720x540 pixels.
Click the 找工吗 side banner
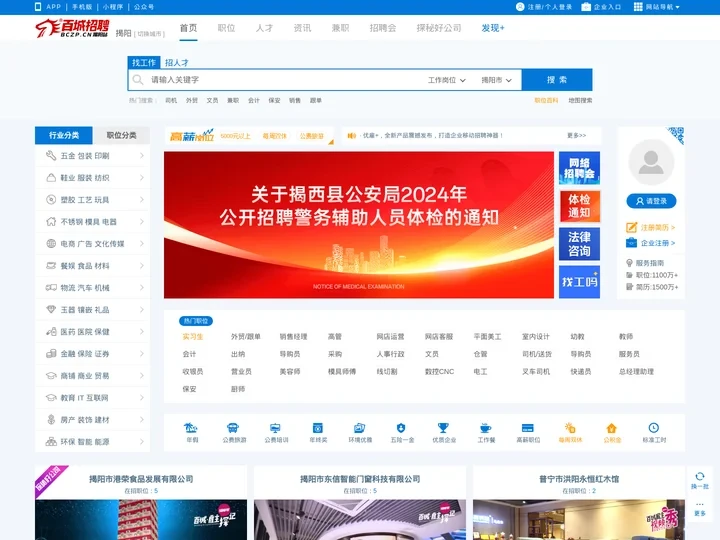click(x=579, y=282)
